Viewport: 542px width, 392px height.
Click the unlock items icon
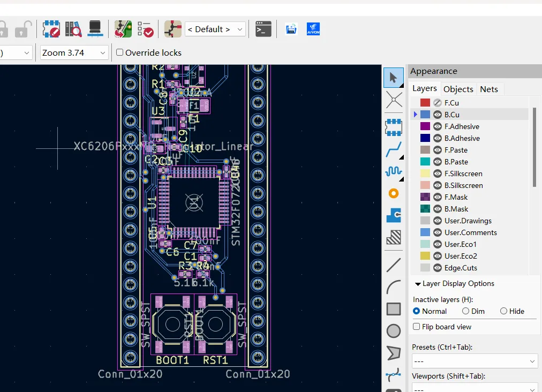(x=23, y=29)
